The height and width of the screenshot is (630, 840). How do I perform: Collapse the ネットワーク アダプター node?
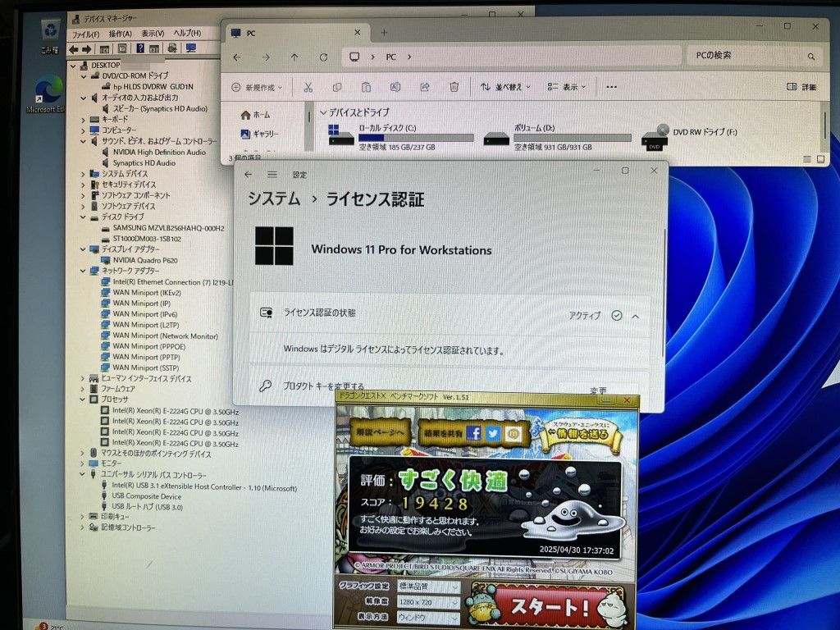coord(83,271)
